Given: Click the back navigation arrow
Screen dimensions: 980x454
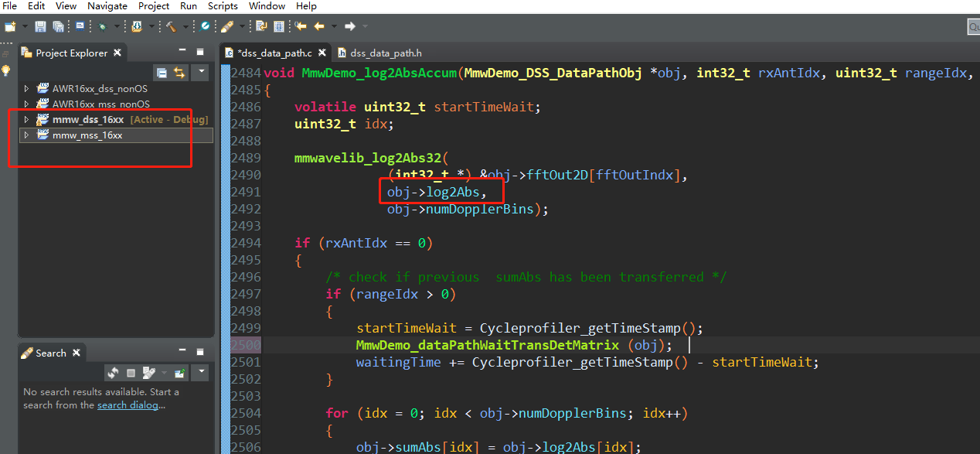Looking at the screenshot, I should 318,26.
